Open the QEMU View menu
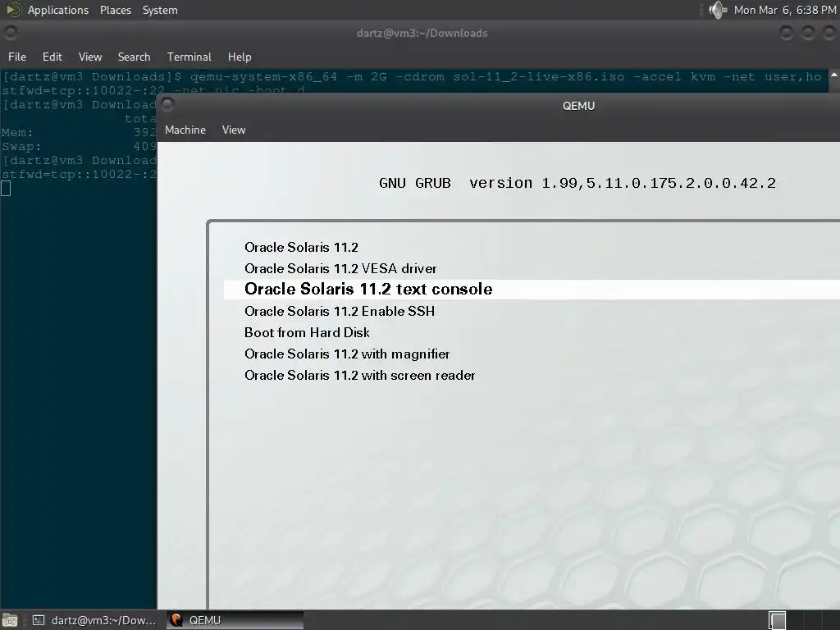This screenshot has height=630, width=840. click(x=234, y=130)
